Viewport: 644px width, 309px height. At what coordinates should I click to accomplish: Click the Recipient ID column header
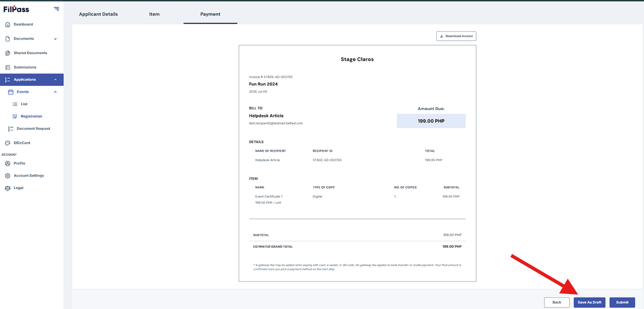(323, 151)
